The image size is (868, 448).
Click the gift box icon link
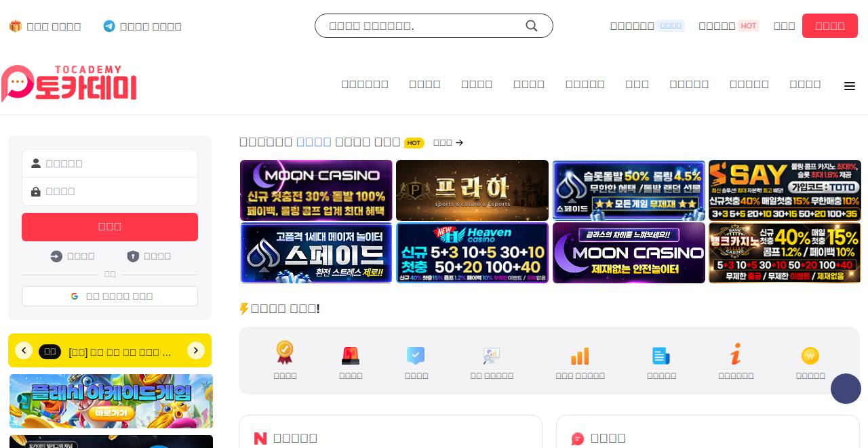click(45, 26)
